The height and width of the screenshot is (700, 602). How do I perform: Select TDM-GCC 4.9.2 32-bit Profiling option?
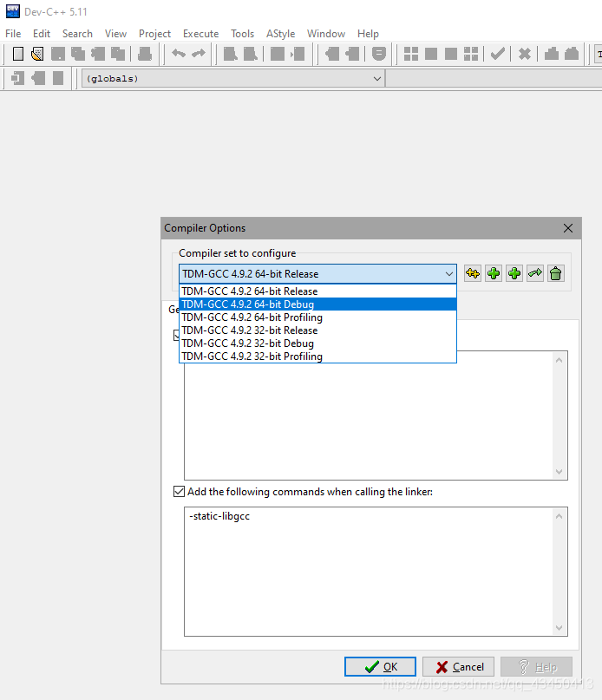coord(317,356)
